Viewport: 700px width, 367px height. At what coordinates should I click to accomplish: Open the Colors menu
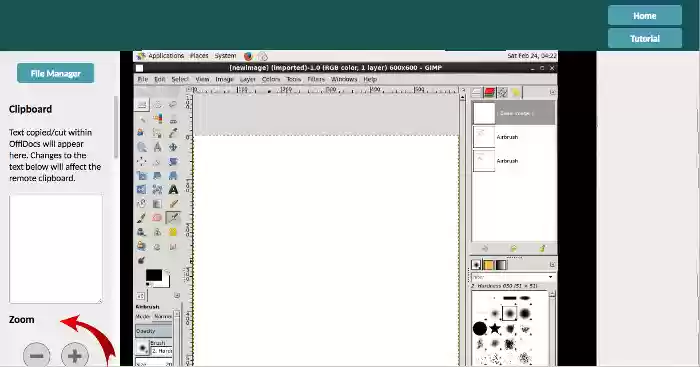coord(271,79)
